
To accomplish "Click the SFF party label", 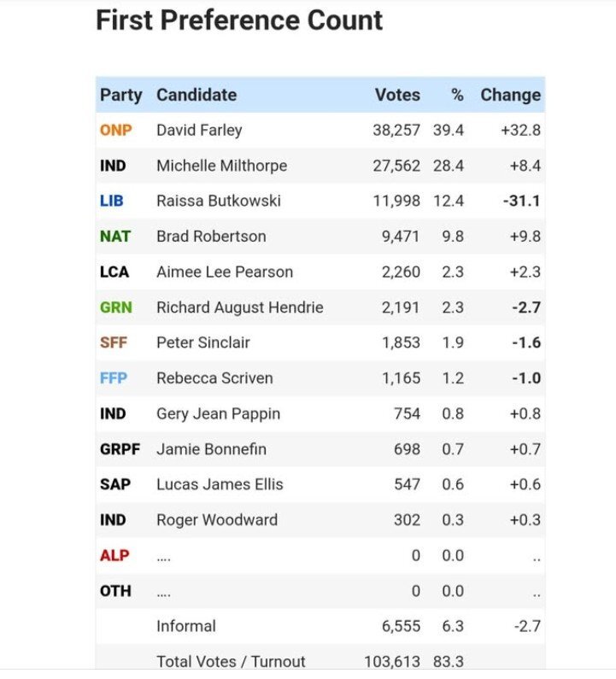I will click(x=114, y=342).
